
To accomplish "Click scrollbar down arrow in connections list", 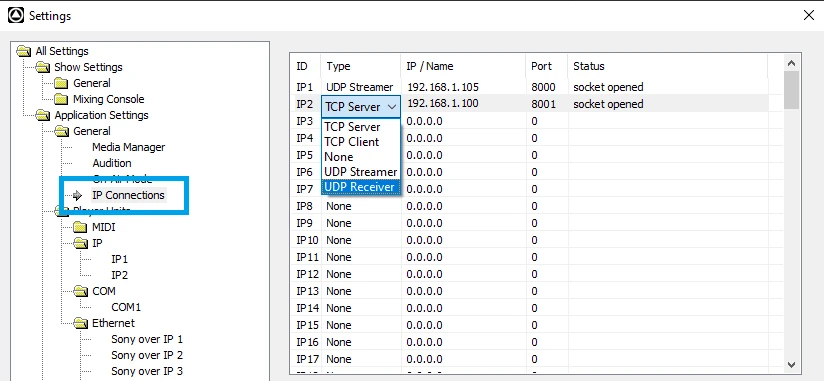I will pyautogui.click(x=791, y=365).
